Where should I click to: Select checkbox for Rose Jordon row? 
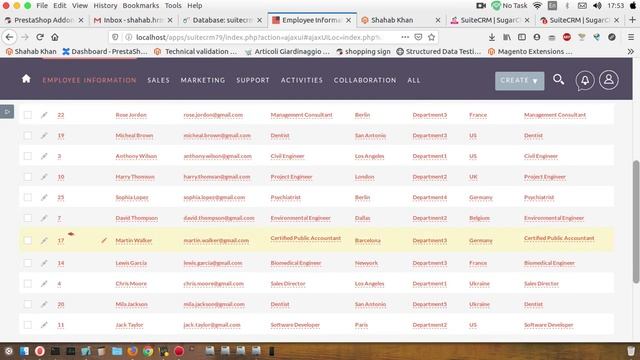(x=27, y=115)
